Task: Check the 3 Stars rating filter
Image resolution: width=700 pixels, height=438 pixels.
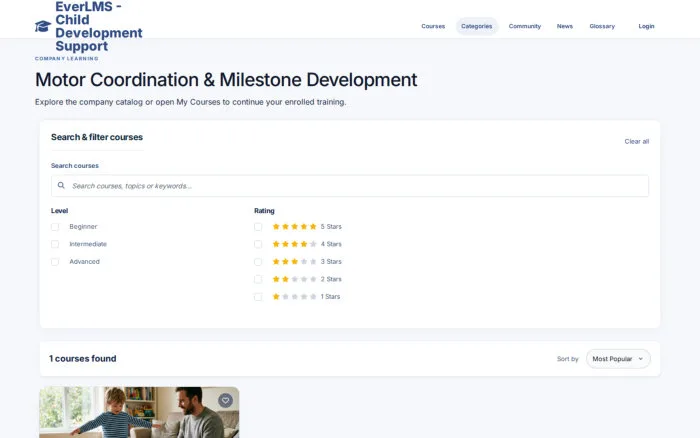Action: pyautogui.click(x=258, y=262)
